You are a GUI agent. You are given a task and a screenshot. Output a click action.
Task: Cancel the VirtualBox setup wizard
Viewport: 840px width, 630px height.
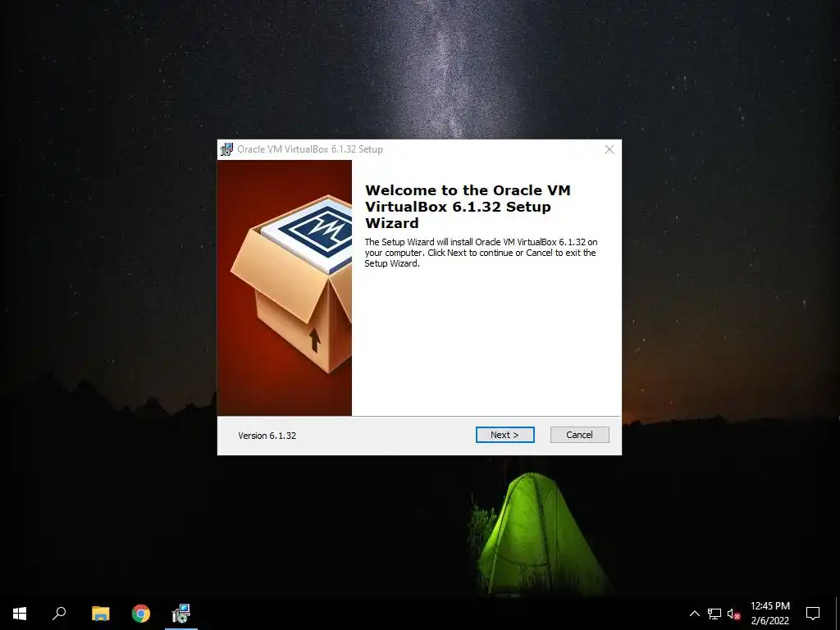(x=580, y=435)
